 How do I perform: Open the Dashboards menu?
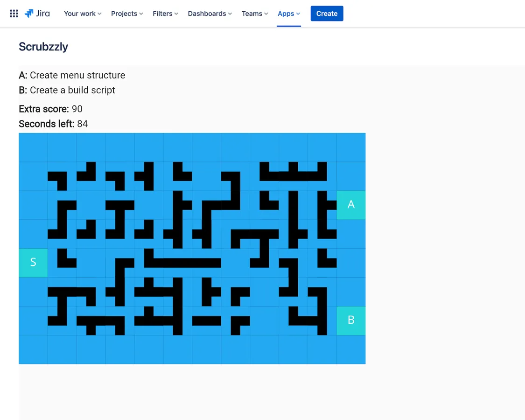[x=210, y=14]
